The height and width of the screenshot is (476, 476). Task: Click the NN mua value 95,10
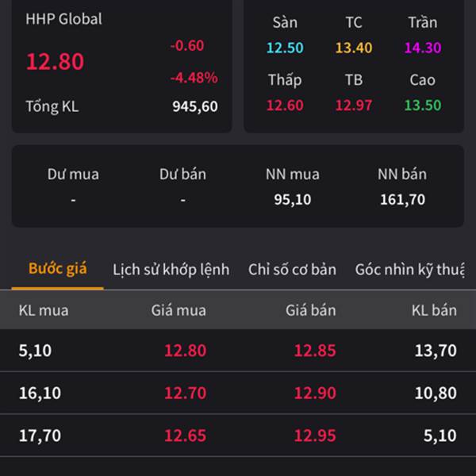pyautogui.click(x=292, y=200)
